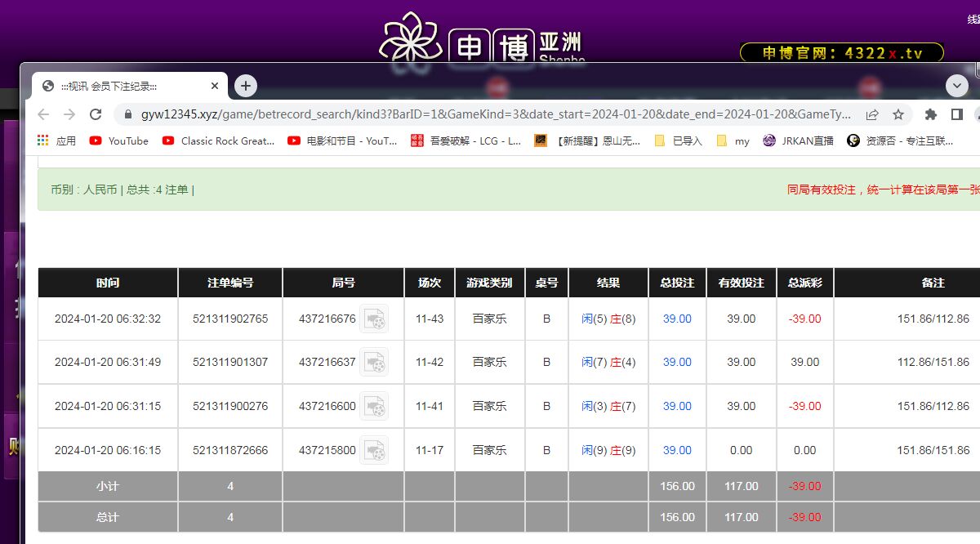Screen dimensions: 980x544
Task: Open the JRKAN直播 bookmark
Action: pos(798,140)
